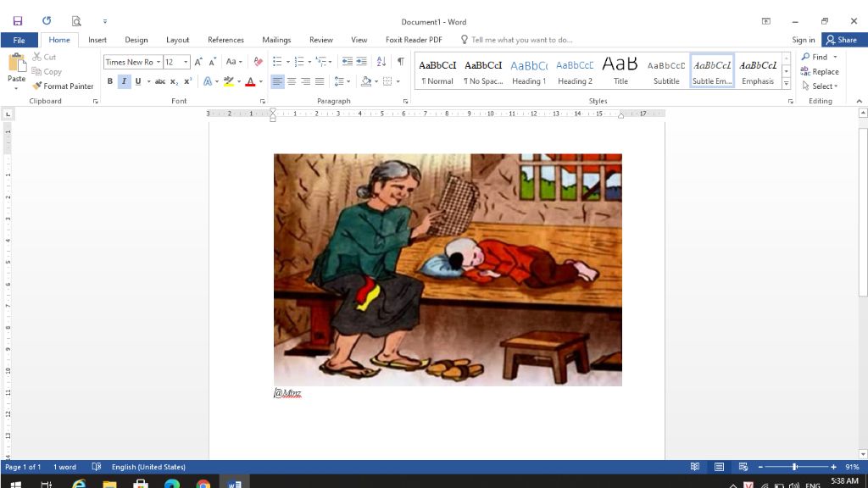868x488 pixels.
Task: Toggle show paragraph marks (pilcrow)
Action: click(x=401, y=61)
